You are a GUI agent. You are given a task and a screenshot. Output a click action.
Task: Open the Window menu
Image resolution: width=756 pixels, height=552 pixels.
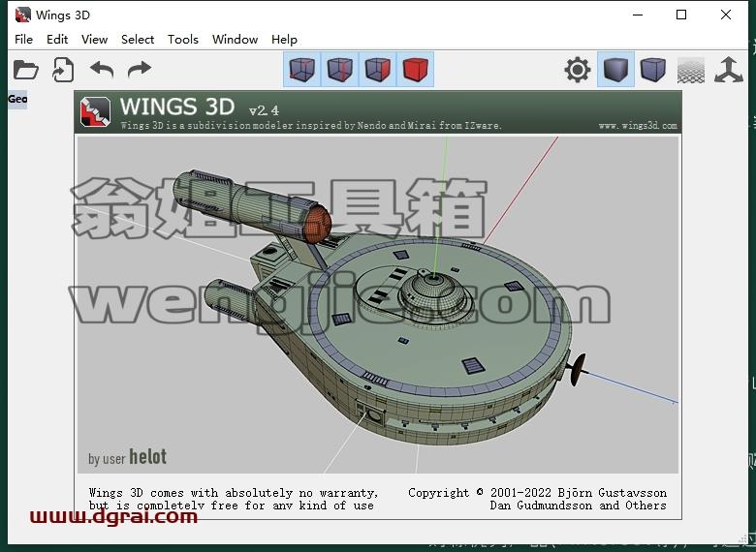[x=235, y=40]
